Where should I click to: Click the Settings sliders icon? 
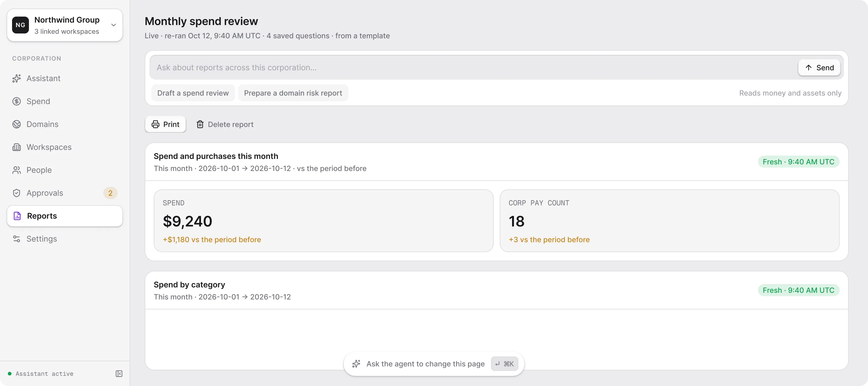point(17,239)
